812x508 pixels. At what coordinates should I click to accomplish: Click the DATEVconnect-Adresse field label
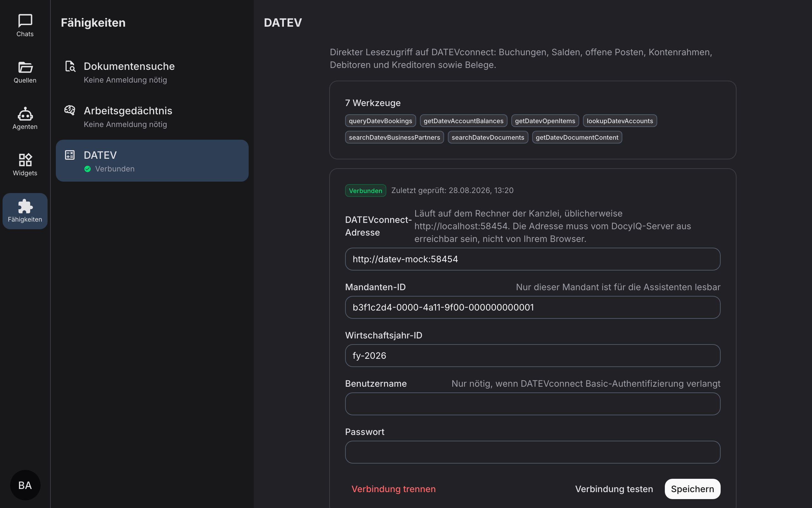(x=378, y=226)
